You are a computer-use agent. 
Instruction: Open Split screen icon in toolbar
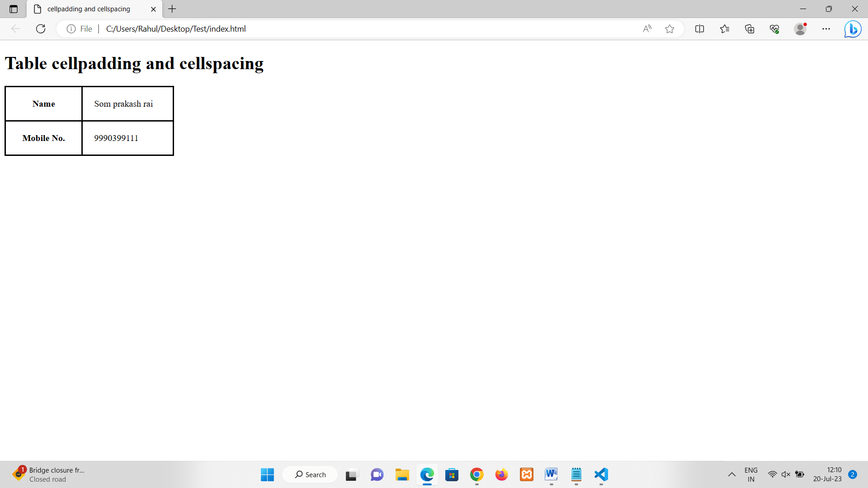click(x=699, y=29)
